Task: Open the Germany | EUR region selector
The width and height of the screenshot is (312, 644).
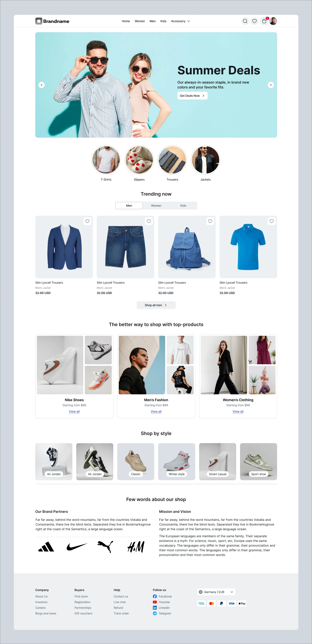Action: pyautogui.click(x=216, y=592)
